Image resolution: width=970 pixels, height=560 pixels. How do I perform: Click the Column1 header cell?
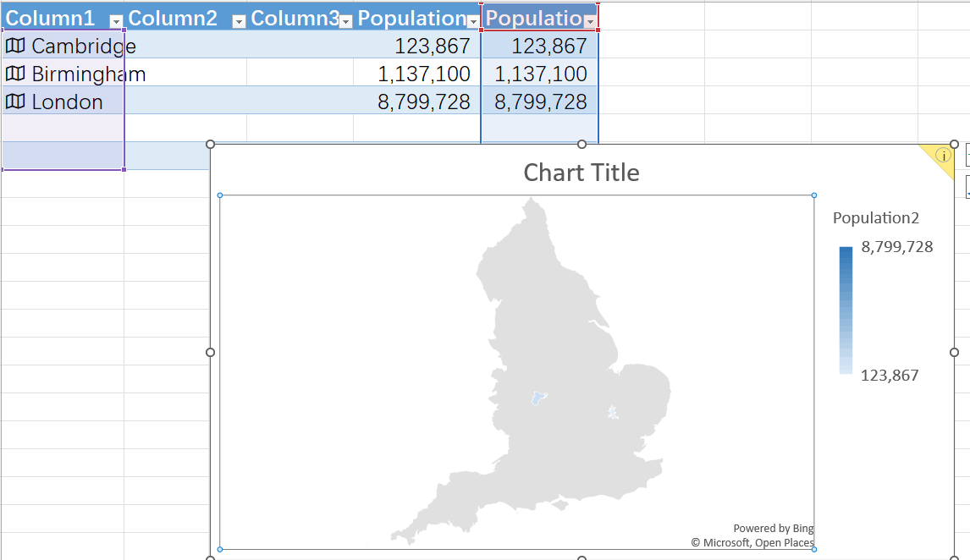63,17
